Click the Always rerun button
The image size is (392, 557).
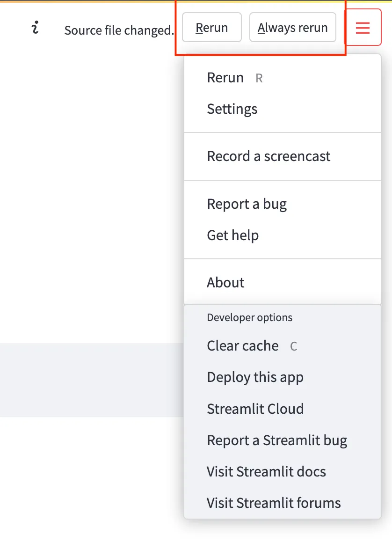(x=293, y=28)
